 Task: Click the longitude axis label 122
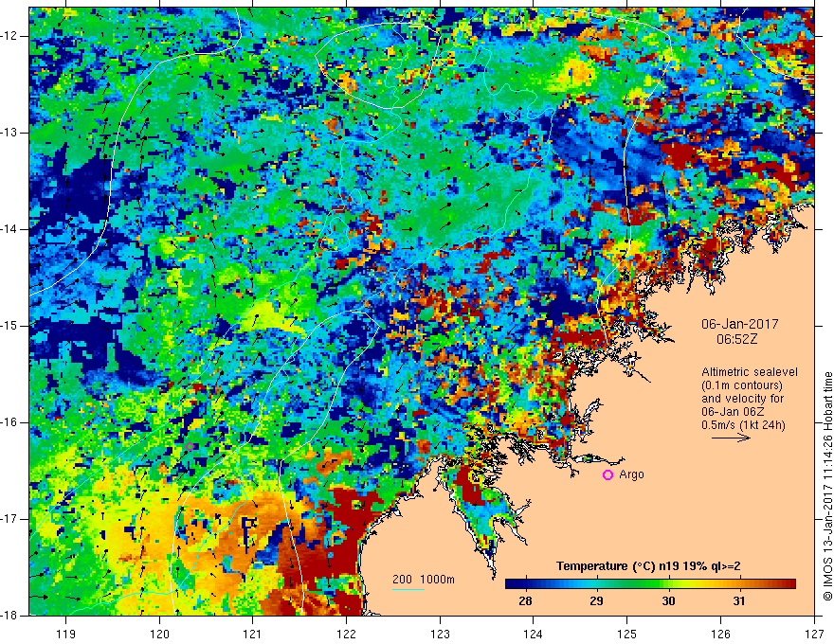(346, 634)
